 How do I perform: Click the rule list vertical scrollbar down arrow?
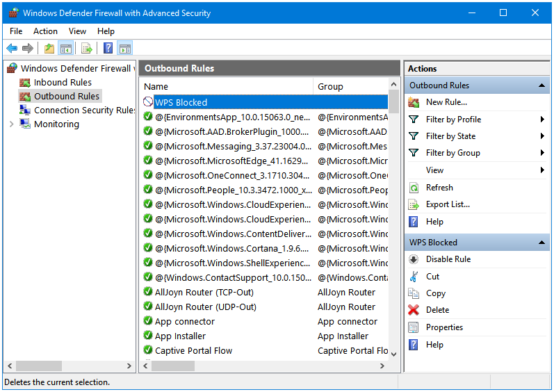point(394,354)
